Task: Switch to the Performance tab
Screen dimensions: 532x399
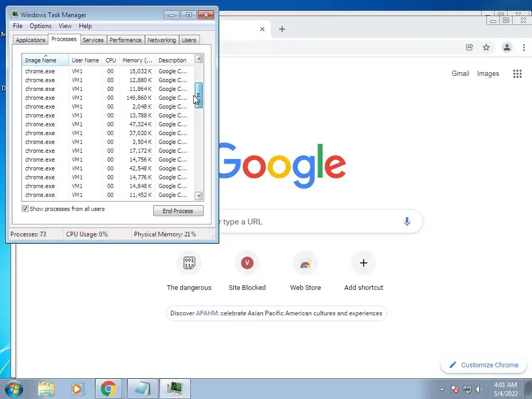Action: [126, 40]
